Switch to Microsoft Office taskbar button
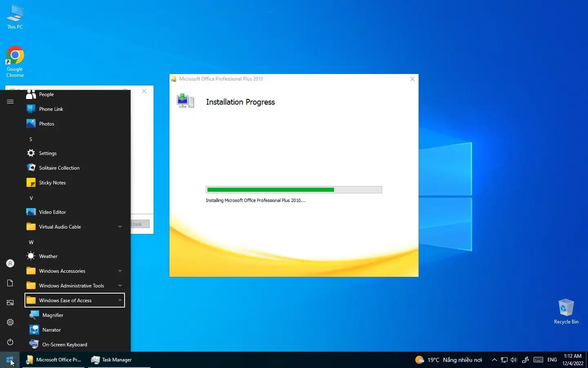The image size is (588, 368). tap(53, 360)
